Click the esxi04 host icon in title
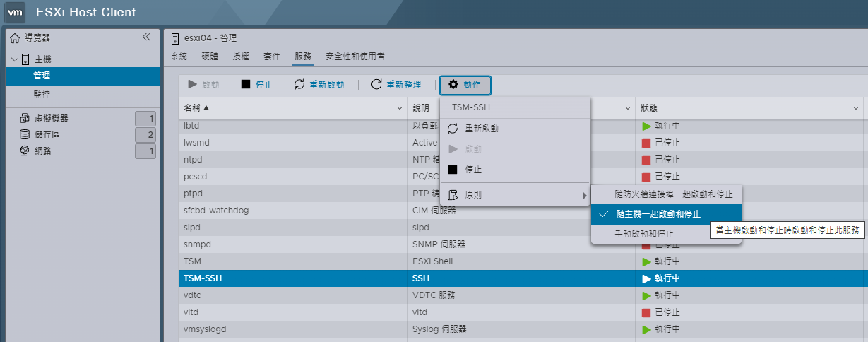Image resolution: width=868 pixels, height=342 pixels. pyautogui.click(x=175, y=38)
